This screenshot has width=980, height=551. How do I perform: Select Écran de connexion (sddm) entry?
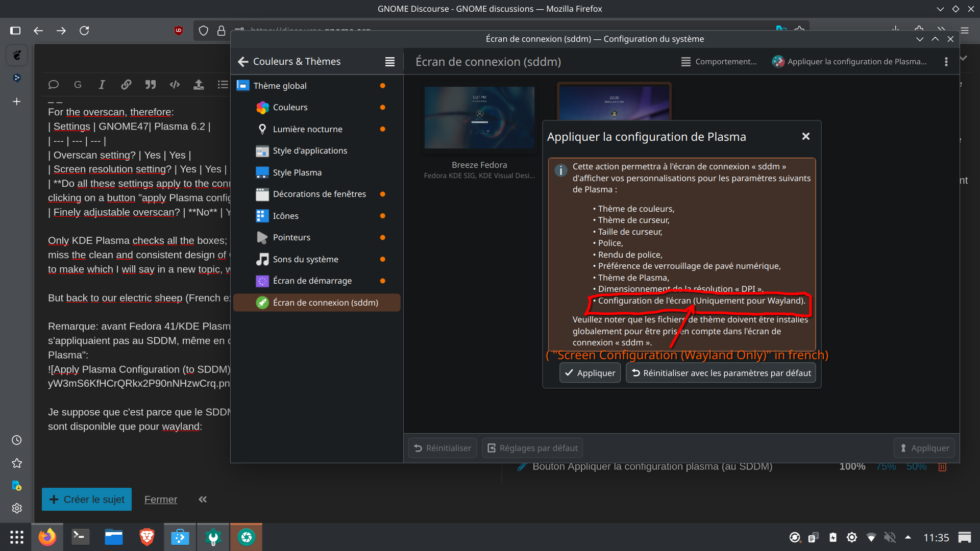click(x=316, y=303)
